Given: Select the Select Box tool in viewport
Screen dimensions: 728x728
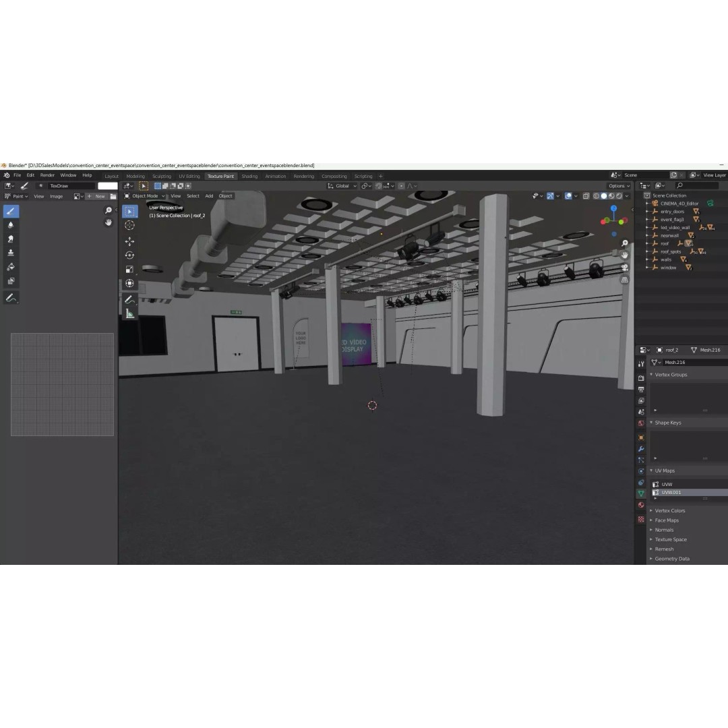Looking at the screenshot, I should click(x=130, y=212).
